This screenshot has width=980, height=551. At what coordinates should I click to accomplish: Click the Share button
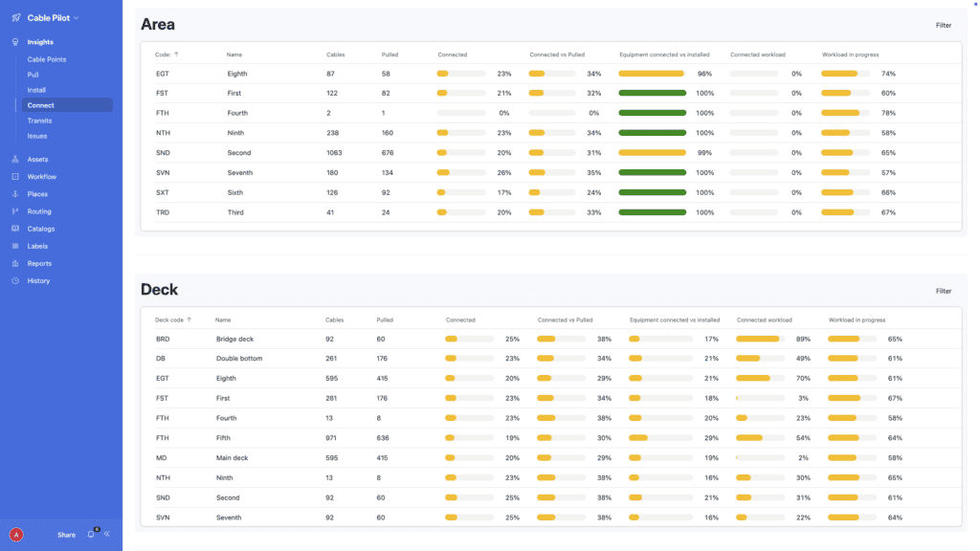pos(65,535)
